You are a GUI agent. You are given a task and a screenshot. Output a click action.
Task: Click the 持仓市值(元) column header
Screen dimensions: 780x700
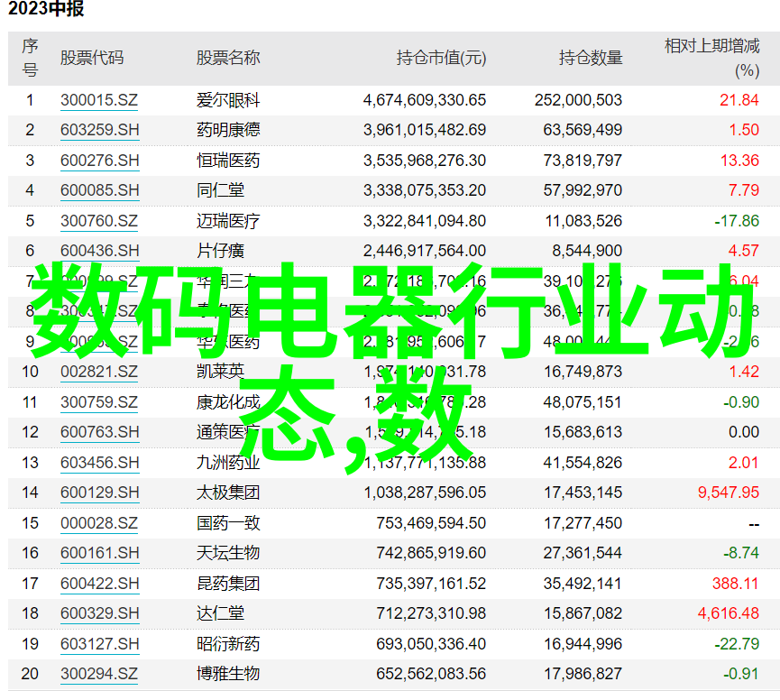(441, 58)
